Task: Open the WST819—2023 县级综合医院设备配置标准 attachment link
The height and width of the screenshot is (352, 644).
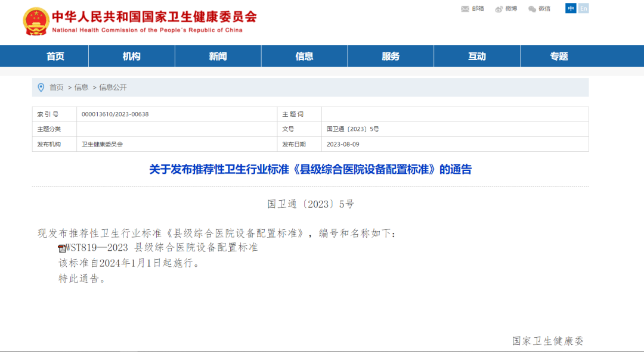Action: (162, 248)
